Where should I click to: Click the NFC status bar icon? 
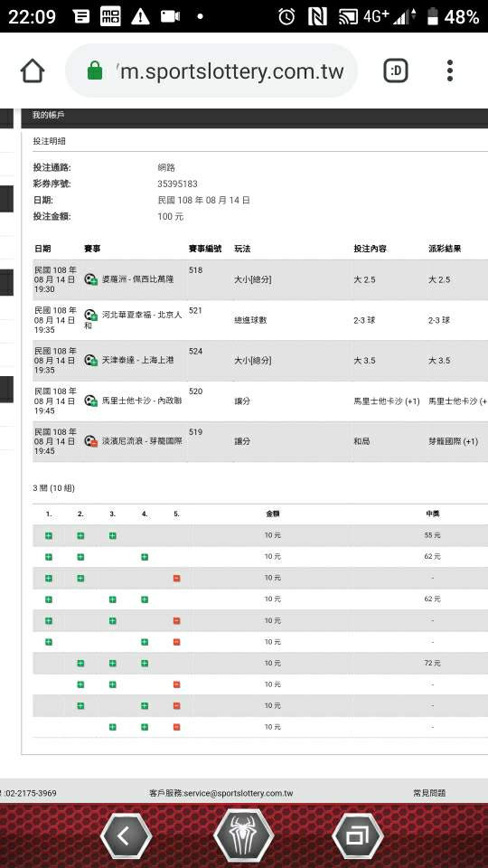click(x=317, y=16)
